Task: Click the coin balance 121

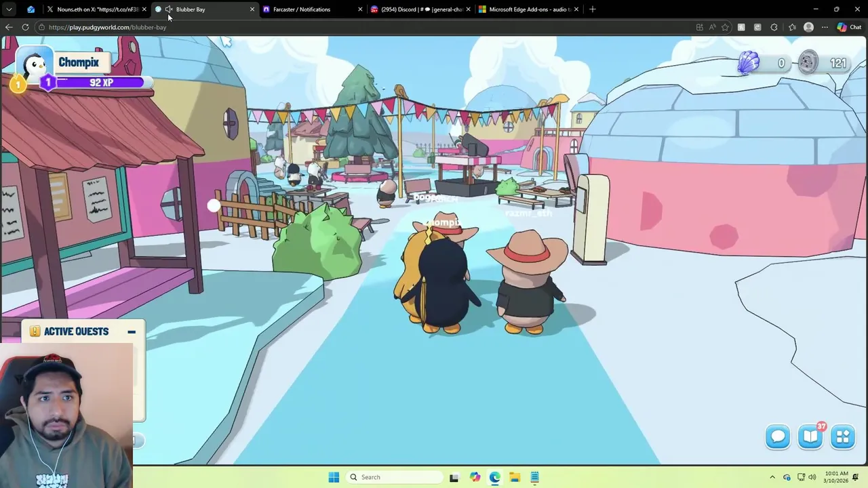Action: (838, 63)
